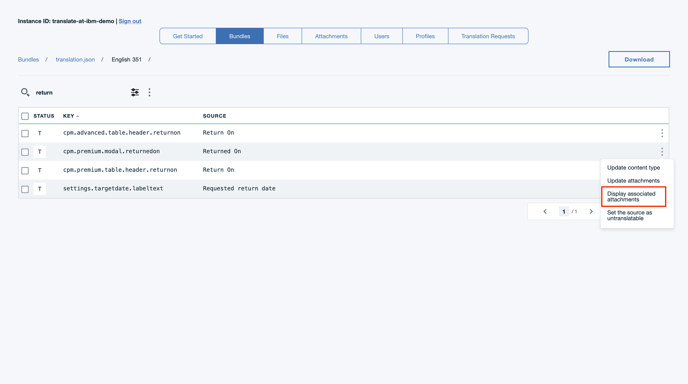688x384 pixels.
Task: Open row actions for cpm.advanced.table.header.returnon
Action: [662, 133]
